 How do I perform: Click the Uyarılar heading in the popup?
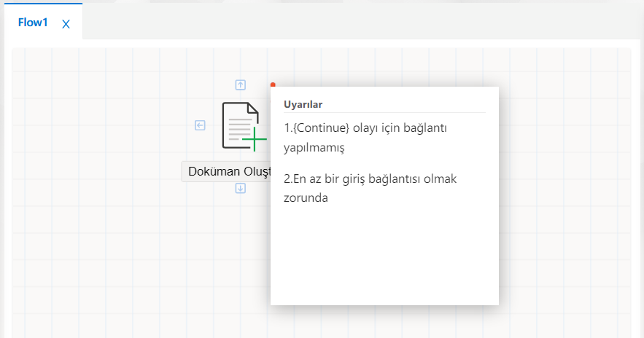click(303, 104)
